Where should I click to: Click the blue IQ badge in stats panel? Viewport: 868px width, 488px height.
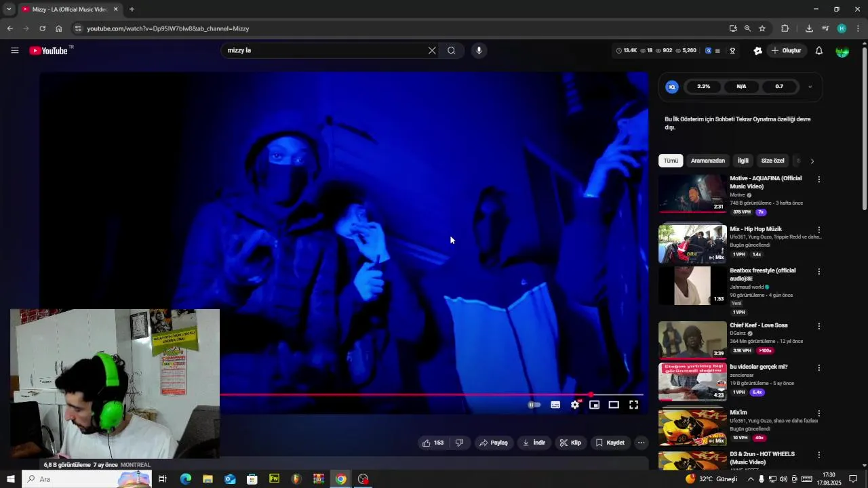coord(672,87)
